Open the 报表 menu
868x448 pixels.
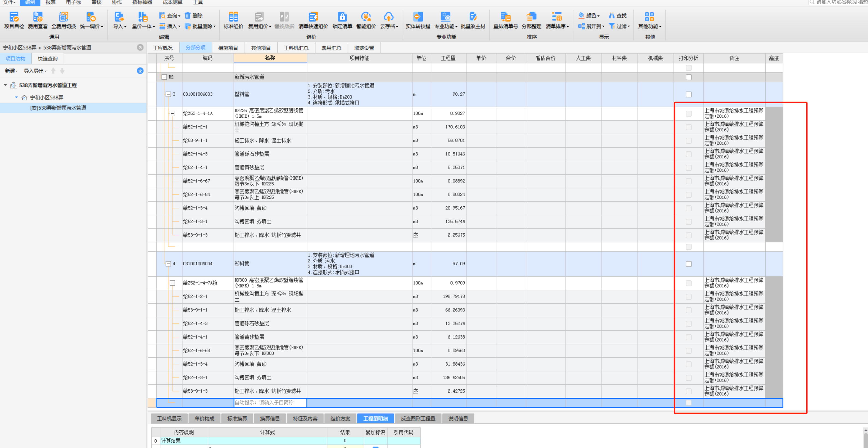coord(50,2)
